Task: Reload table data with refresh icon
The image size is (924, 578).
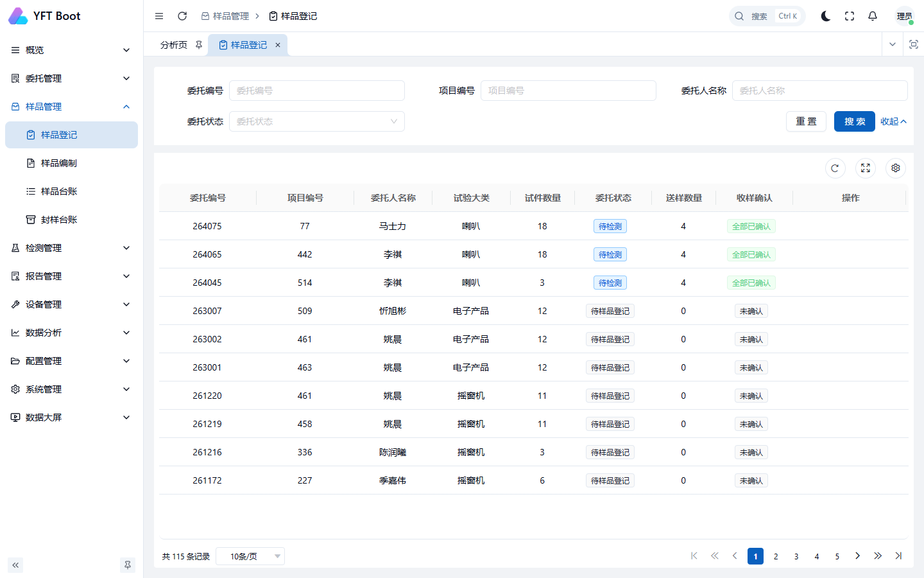Action: (x=835, y=168)
